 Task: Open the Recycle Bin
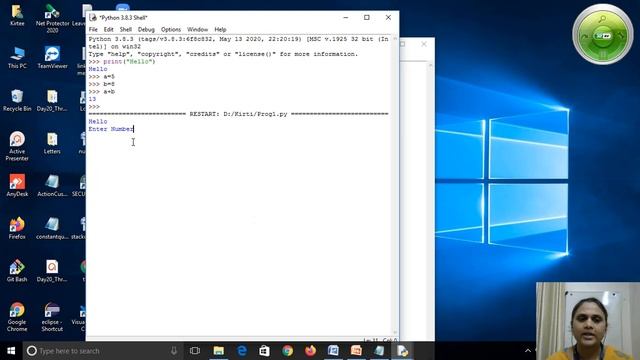coord(17,100)
